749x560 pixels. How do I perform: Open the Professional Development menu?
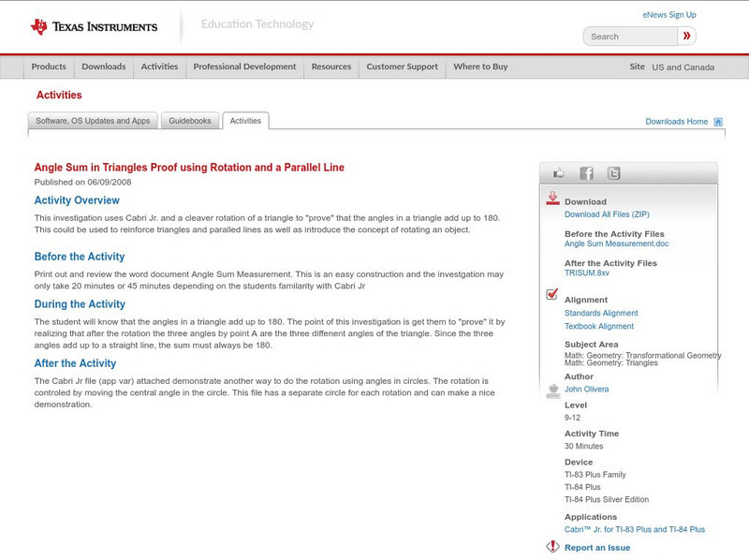244,66
